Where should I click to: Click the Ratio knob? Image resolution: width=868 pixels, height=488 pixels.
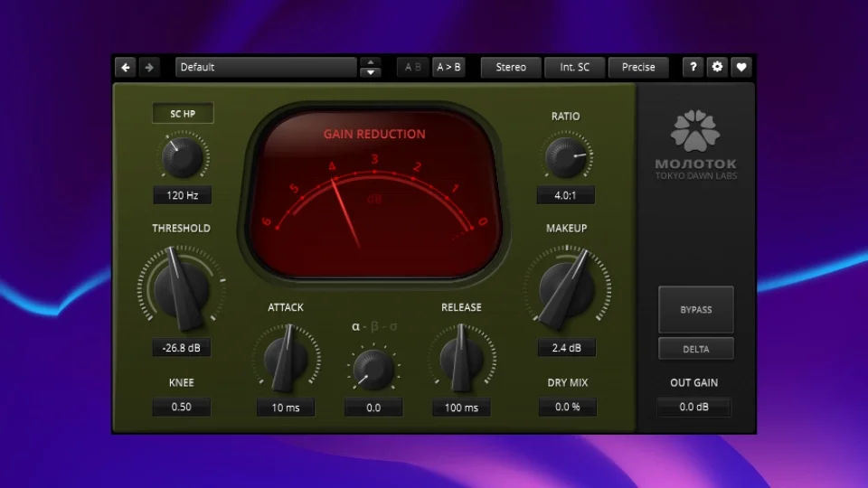pos(566,156)
